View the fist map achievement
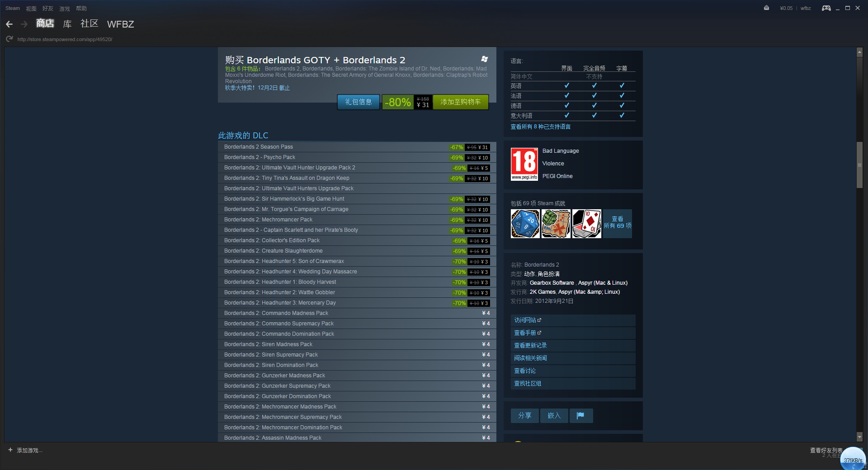This screenshot has width=868, height=470. (556, 224)
